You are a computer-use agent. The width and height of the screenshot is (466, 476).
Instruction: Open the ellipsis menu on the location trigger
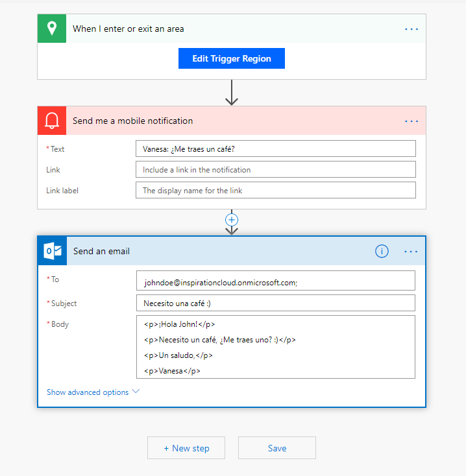(411, 29)
